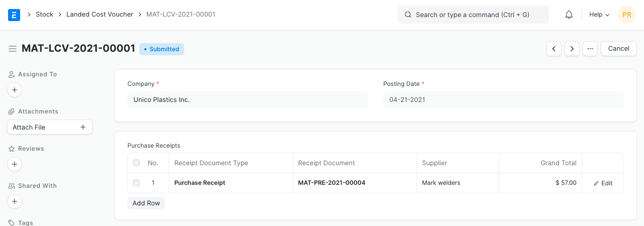The width and height of the screenshot is (644, 226).
Task: Open Landed Cost Voucher breadcrumb
Action: [x=100, y=15]
